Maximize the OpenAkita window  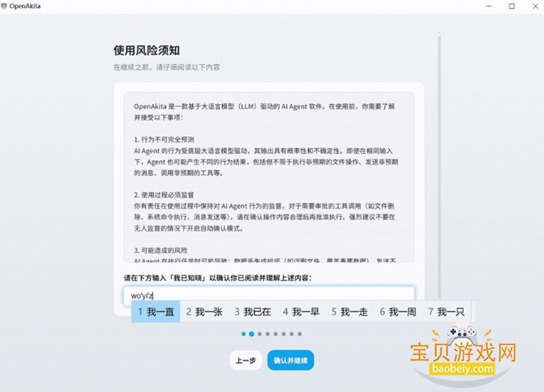[x=512, y=6]
